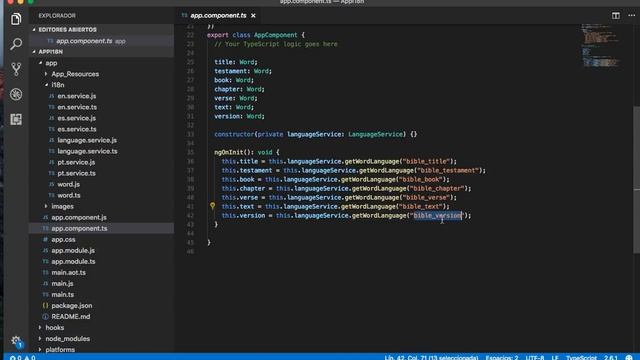The height and width of the screenshot is (360, 640).
Task: Open the Debug view in activity bar
Action: (16, 94)
